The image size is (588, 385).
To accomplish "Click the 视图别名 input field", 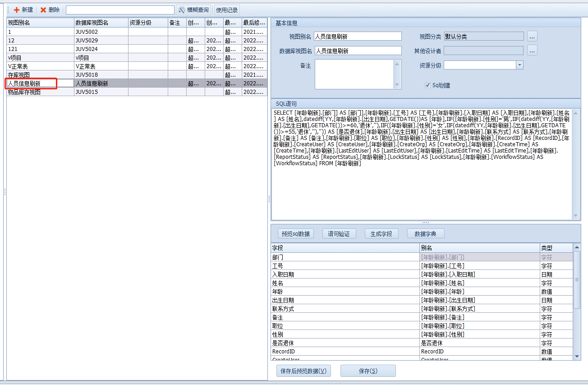I will coord(358,36).
